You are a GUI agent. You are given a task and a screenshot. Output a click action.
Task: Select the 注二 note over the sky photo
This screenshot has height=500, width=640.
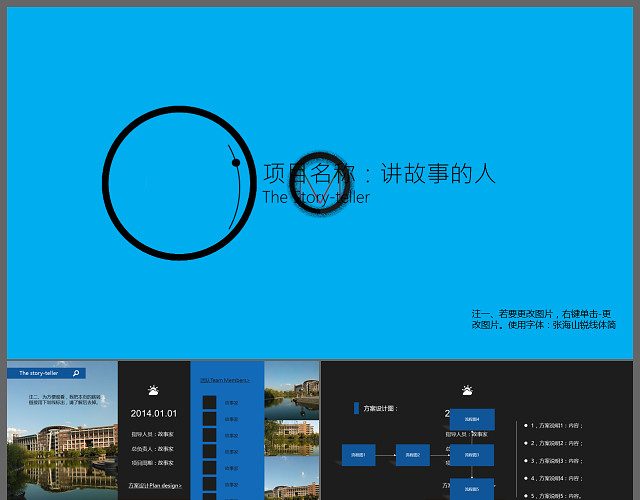(x=64, y=399)
